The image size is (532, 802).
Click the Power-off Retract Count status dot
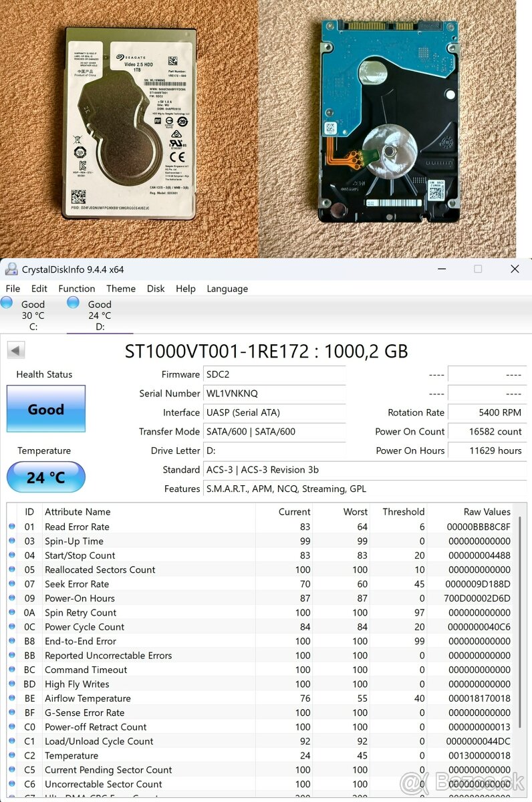click(x=12, y=727)
